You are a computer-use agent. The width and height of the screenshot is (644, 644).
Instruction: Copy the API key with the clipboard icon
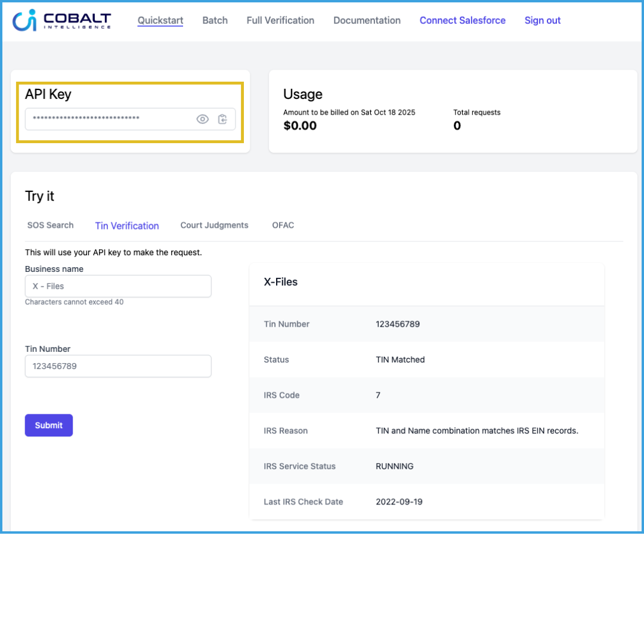coord(222,119)
